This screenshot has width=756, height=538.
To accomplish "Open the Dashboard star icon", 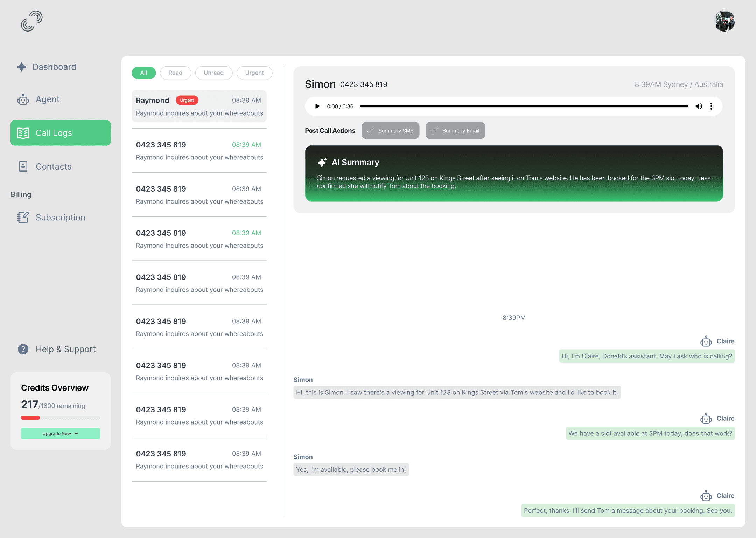I will tap(22, 67).
